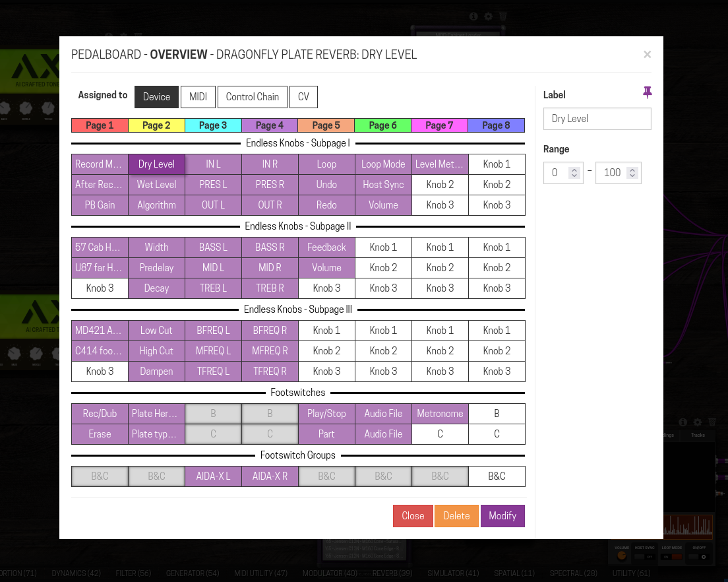Select the Width knob slot
The height and width of the screenshot is (582, 728).
[156, 247]
